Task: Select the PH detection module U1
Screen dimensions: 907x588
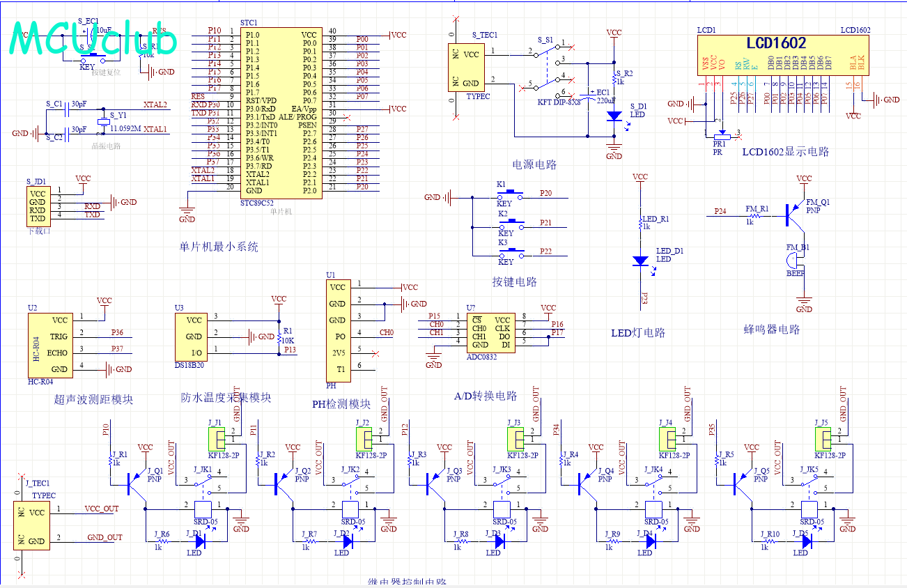Action: point(337,327)
